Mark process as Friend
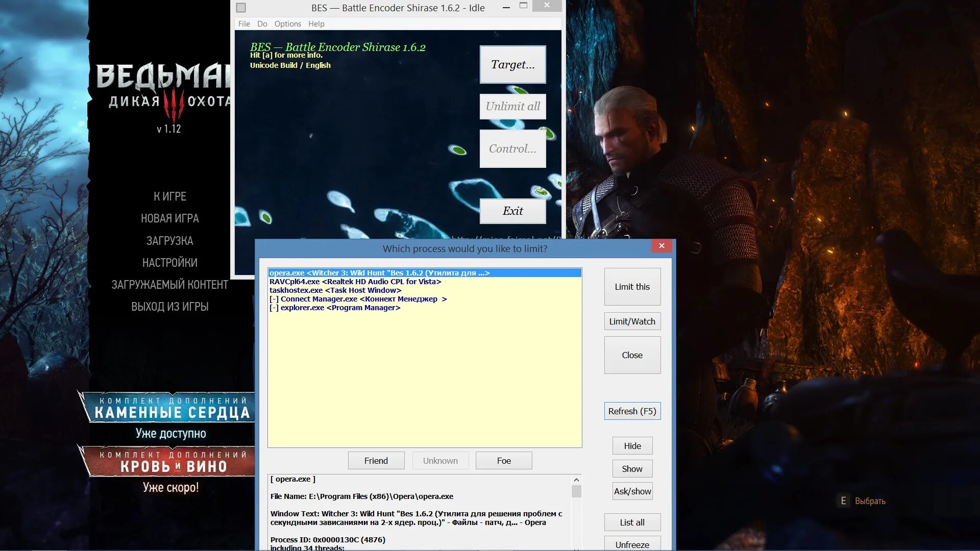The height and width of the screenshot is (551, 980). [x=376, y=461]
